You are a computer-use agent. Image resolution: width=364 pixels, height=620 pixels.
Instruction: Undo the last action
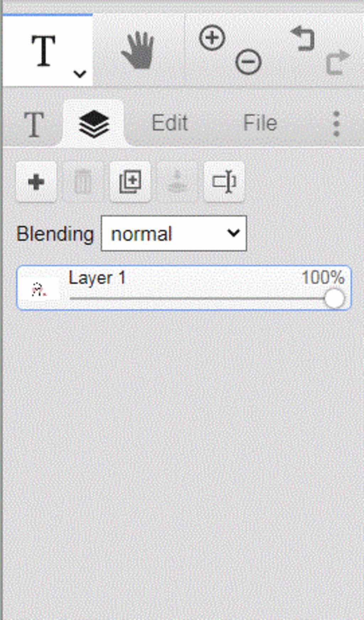(x=303, y=39)
